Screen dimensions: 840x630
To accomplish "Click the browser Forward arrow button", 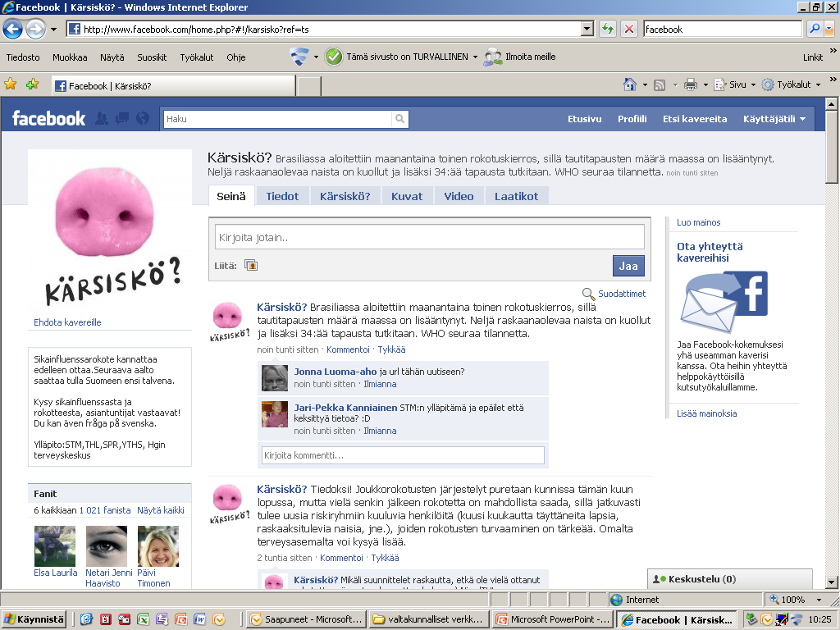I will click(x=36, y=29).
